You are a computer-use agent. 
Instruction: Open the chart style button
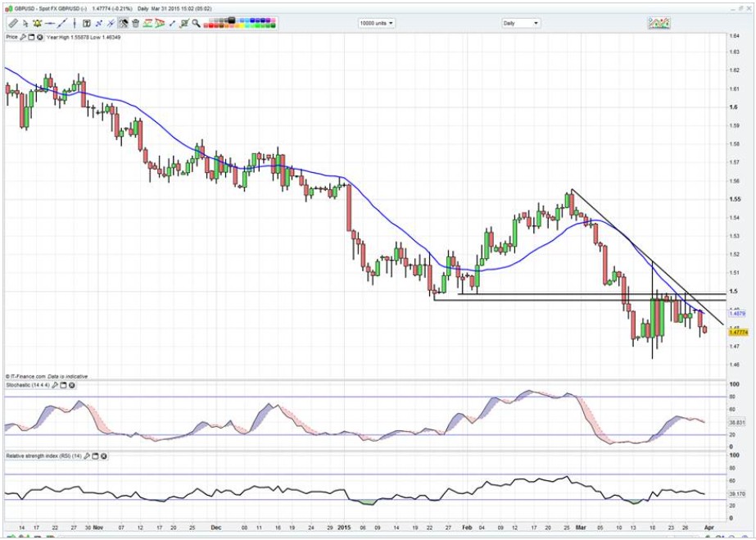[660, 23]
